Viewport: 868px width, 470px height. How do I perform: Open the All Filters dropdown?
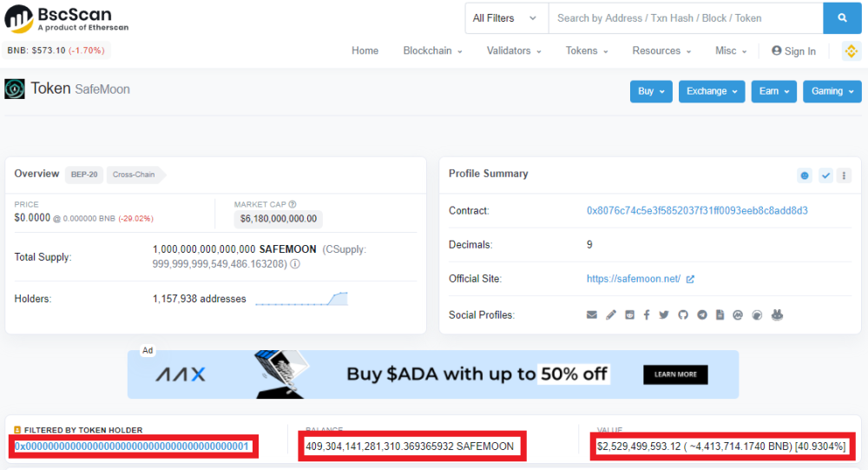pos(507,18)
